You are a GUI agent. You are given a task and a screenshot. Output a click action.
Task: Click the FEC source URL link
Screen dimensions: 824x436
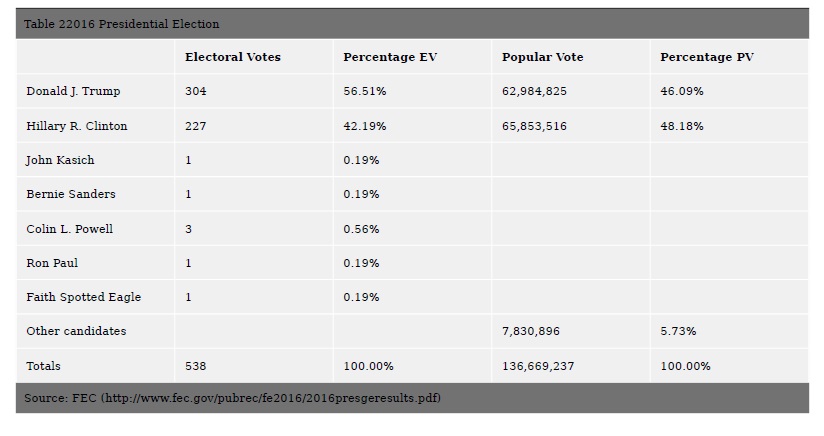270,398
